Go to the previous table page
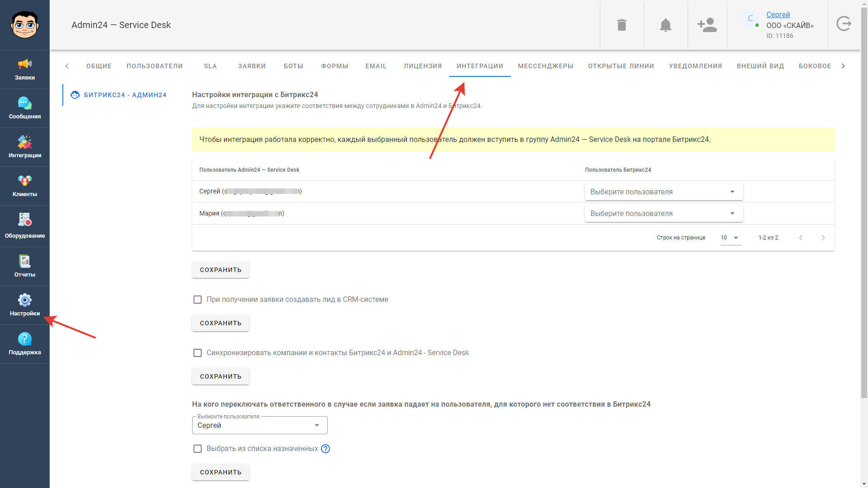This screenshot has height=488, width=868. pyautogui.click(x=801, y=238)
